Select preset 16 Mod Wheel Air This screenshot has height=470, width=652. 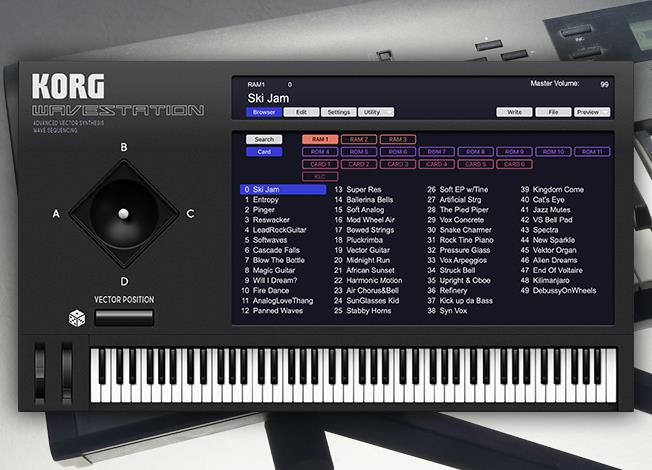tap(364, 220)
